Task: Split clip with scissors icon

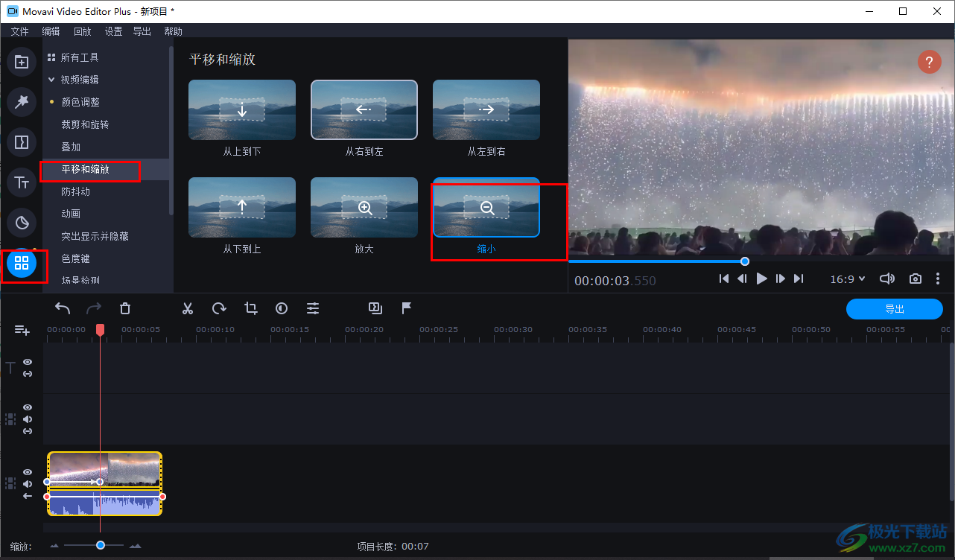Action: (x=188, y=308)
